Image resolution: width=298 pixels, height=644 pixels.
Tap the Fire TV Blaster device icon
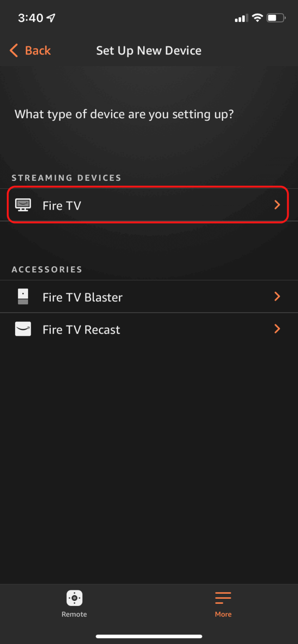(23, 296)
